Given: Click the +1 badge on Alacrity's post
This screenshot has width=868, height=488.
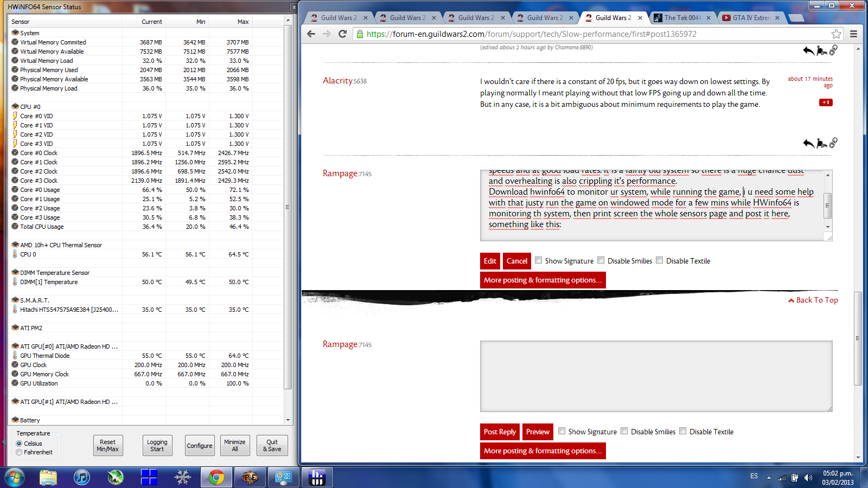Looking at the screenshot, I should (826, 102).
